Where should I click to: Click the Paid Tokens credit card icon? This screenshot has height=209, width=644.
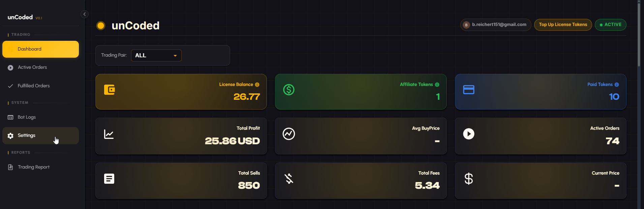click(468, 90)
